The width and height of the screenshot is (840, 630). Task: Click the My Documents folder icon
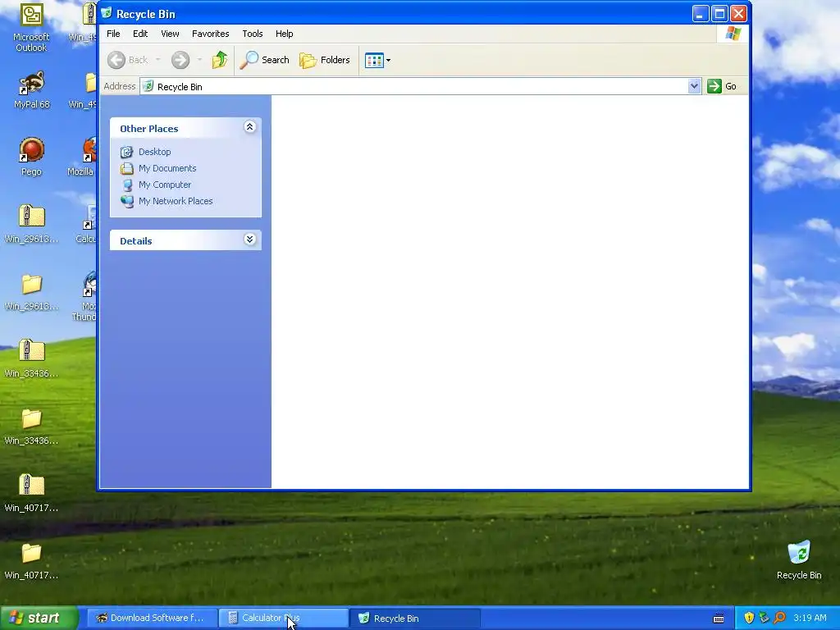(126, 168)
